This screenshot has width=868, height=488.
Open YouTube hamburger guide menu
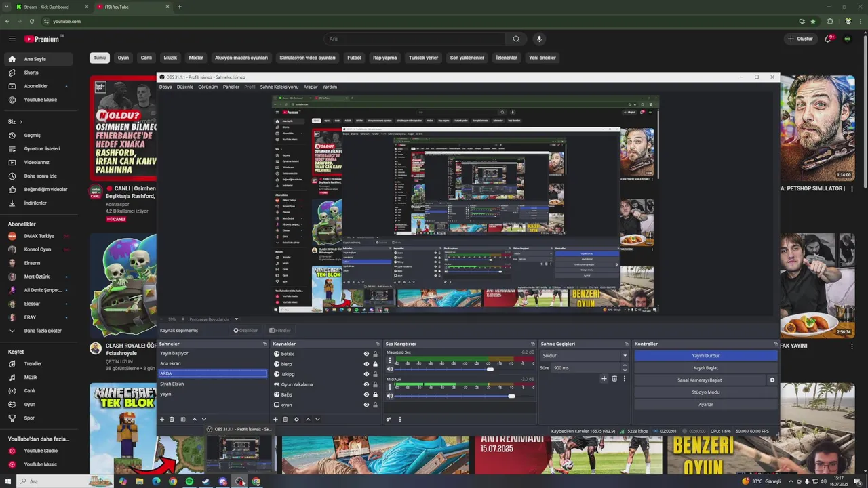(x=12, y=39)
